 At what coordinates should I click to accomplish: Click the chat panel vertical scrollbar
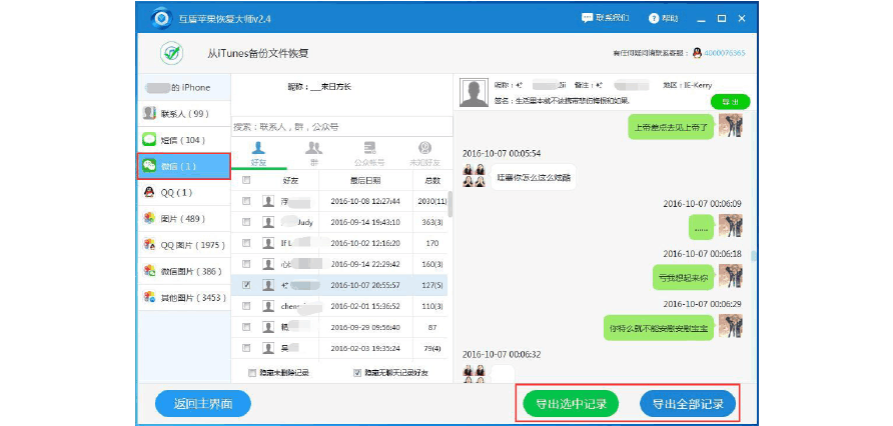(754, 256)
